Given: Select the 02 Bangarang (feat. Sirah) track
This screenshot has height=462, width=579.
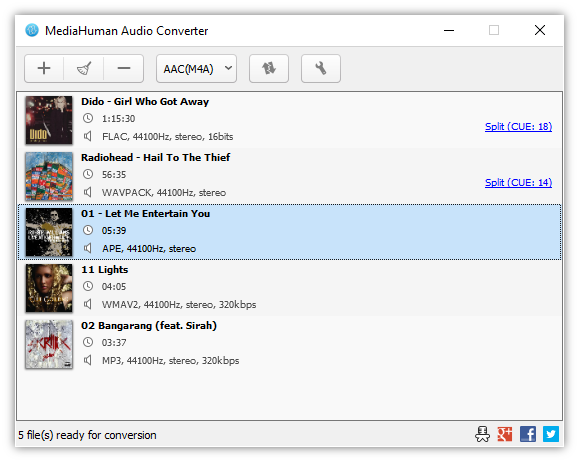Looking at the screenshot, I should 290,344.
